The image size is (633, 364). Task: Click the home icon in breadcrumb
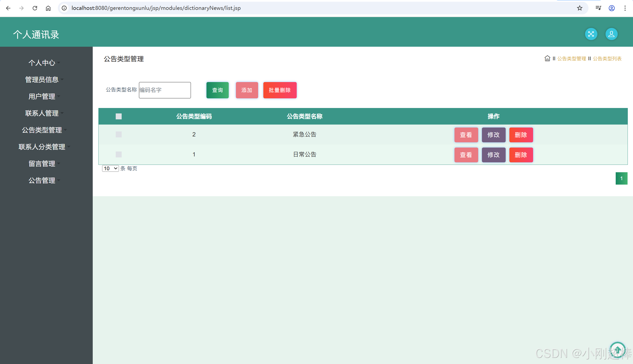pos(547,58)
